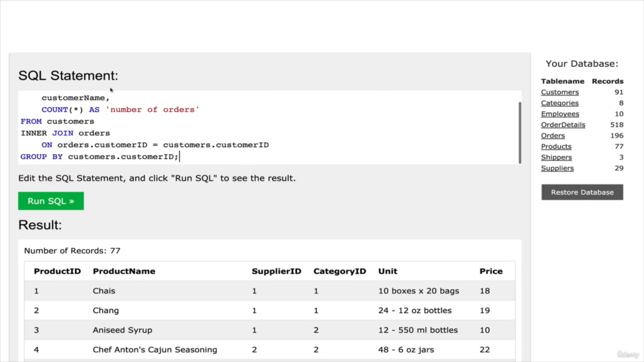Open the Categories table link
644x362 pixels.
click(x=559, y=103)
